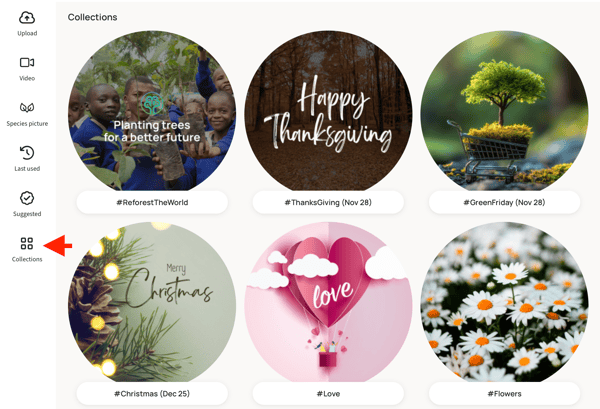600x409 pixels.
Task: Select the pink love balloon thumbnail
Action: click(328, 302)
